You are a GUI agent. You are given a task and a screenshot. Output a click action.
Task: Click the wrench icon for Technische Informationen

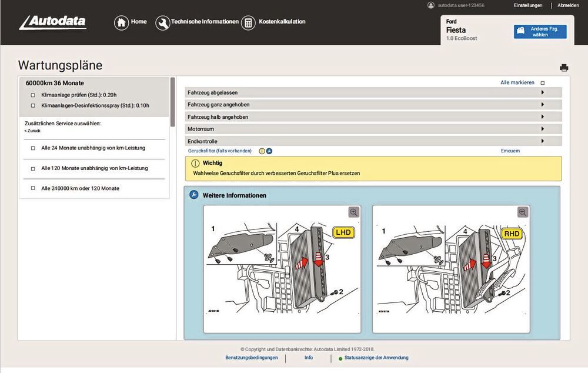click(162, 23)
